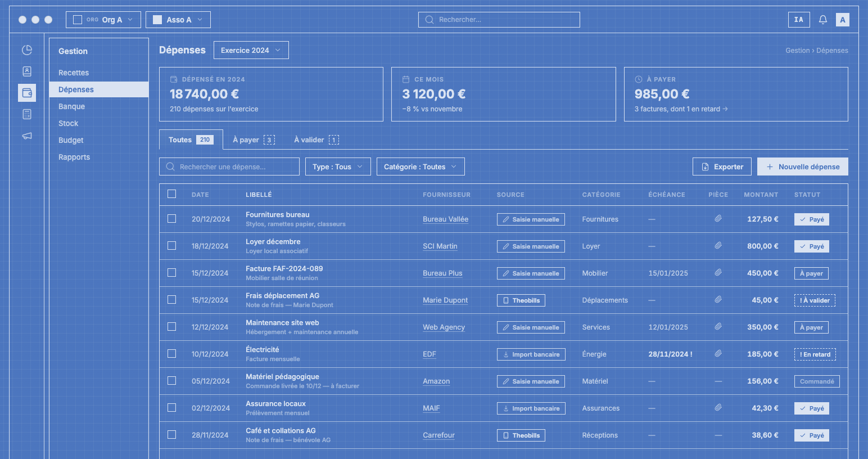Open the contacts icon in left rail
868x459 pixels.
tap(27, 71)
